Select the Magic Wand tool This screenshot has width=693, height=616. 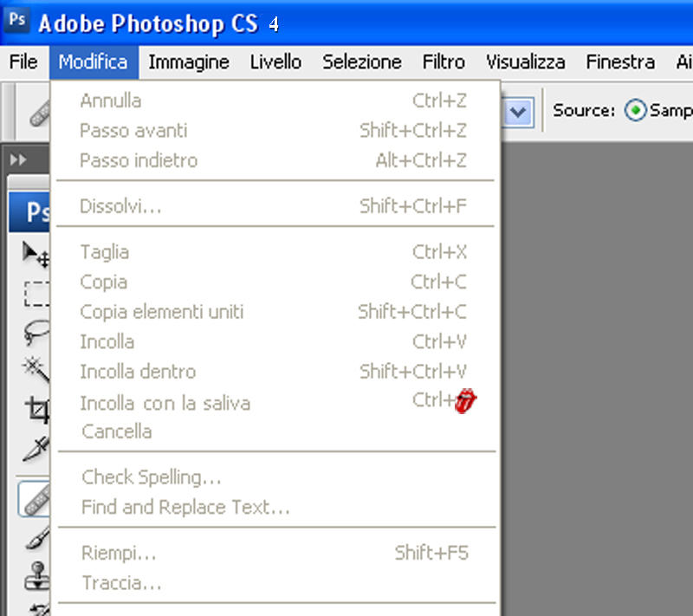(x=36, y=369)
